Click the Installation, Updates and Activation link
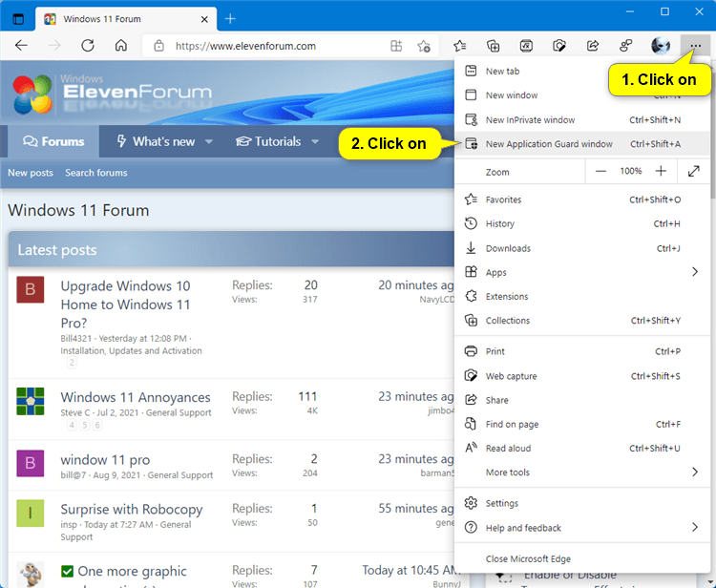716x588 pixels. click(131, 351)
